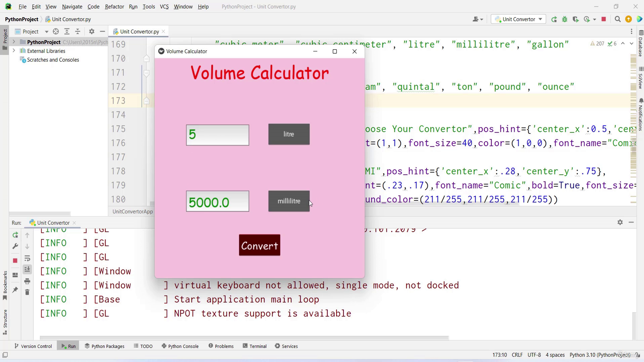Open Version Control tool window
This screenshot has width=644, height=362.
[33, 346]
